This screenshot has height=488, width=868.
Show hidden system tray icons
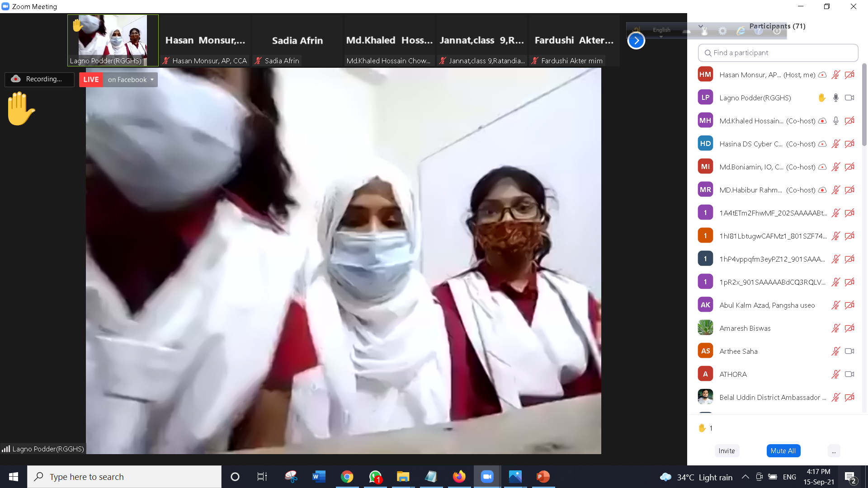[x=745, y=477]
